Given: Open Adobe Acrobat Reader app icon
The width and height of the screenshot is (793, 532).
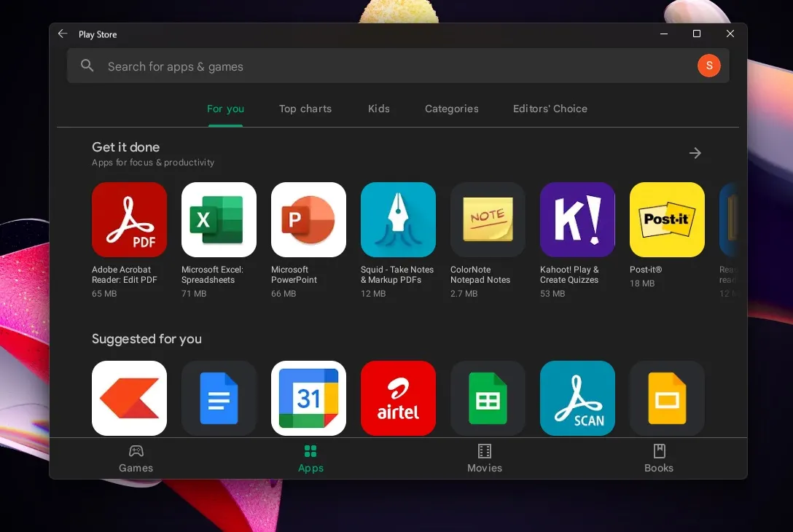Looking at the screenshot, I should [129, 219].
